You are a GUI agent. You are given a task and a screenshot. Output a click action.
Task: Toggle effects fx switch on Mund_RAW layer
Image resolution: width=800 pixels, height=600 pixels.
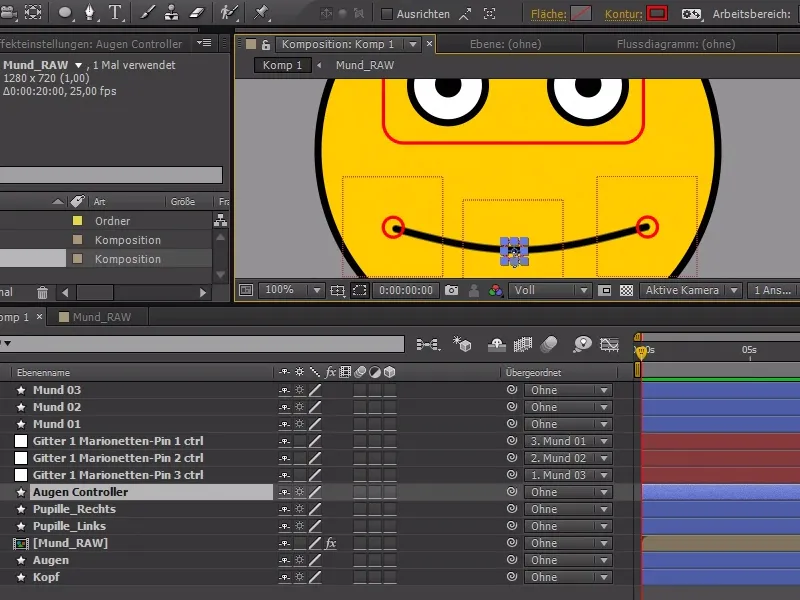331,543
